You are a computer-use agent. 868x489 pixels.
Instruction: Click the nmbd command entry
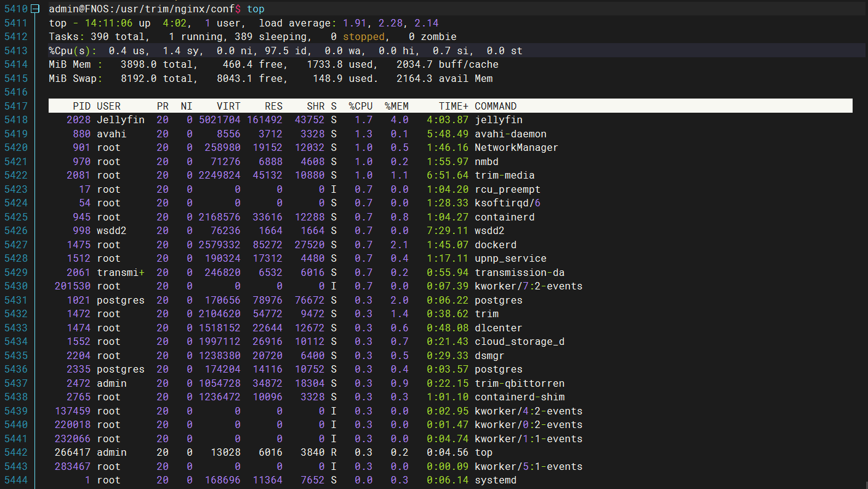pos(486,161)
